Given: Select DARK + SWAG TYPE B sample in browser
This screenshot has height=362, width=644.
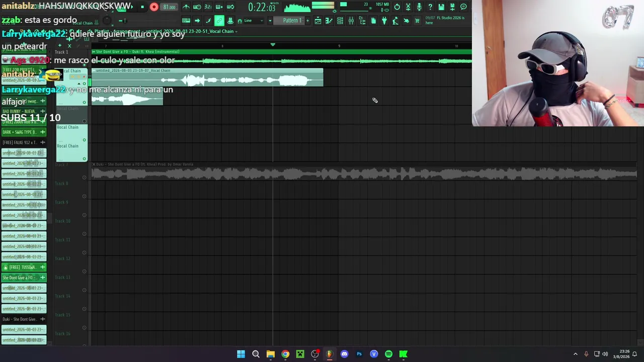Looking at the screenshot, I should click(x=24, y=132).
